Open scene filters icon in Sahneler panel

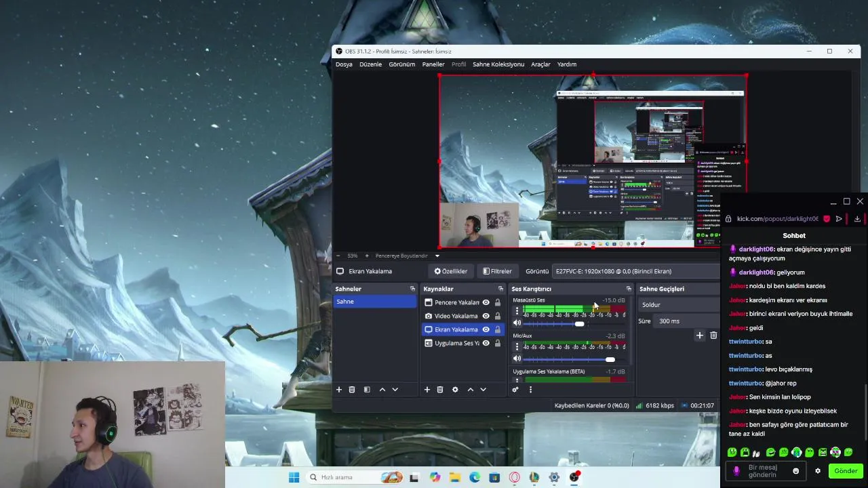click(367, 390)
